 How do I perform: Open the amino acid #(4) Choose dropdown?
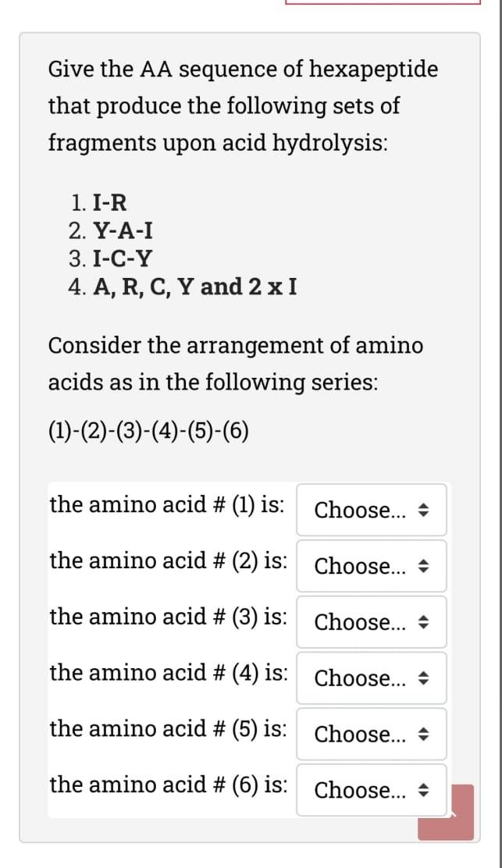pos(371,678)
